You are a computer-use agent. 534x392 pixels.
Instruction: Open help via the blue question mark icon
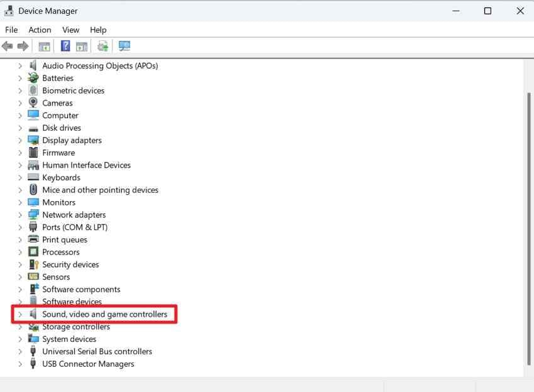[65, 46]
